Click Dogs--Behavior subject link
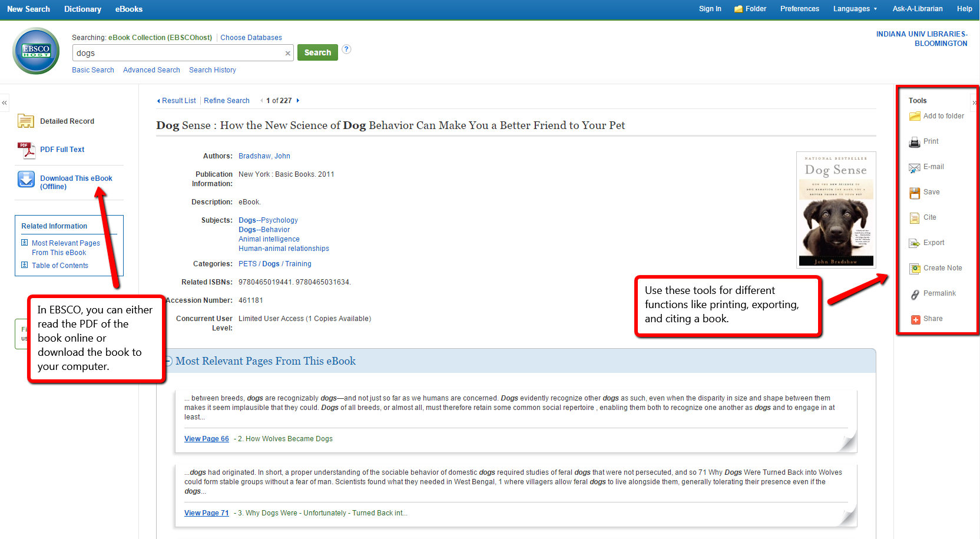980x539 pixels. click(x=264, y=230)
